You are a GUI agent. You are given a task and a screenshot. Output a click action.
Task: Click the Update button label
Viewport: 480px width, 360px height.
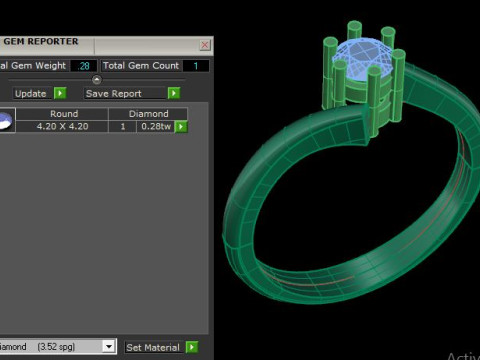31,93
